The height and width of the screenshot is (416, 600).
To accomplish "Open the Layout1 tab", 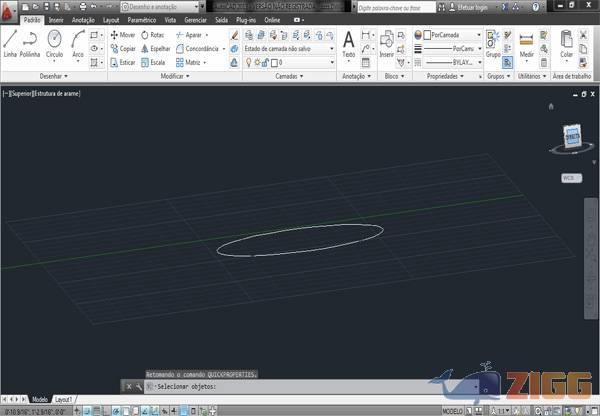I will tap(65, 398).
